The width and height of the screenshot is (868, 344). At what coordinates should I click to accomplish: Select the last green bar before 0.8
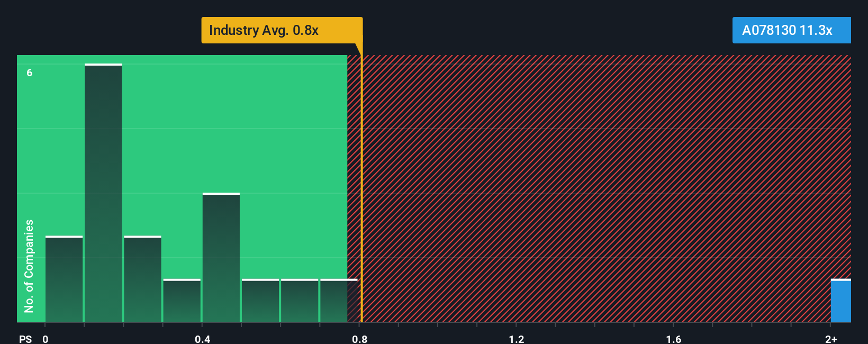click(x=339, y=300)
